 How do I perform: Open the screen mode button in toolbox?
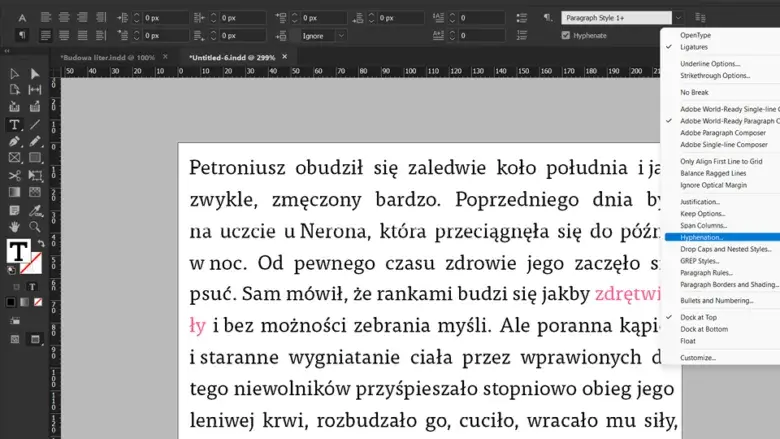pyautogui.click(x=35, y=339)
